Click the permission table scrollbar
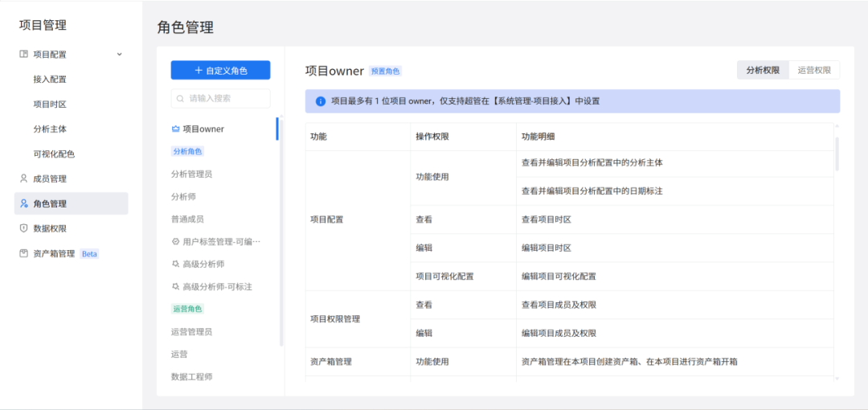Screen dimensions: 868x410 tap(837, 154)
